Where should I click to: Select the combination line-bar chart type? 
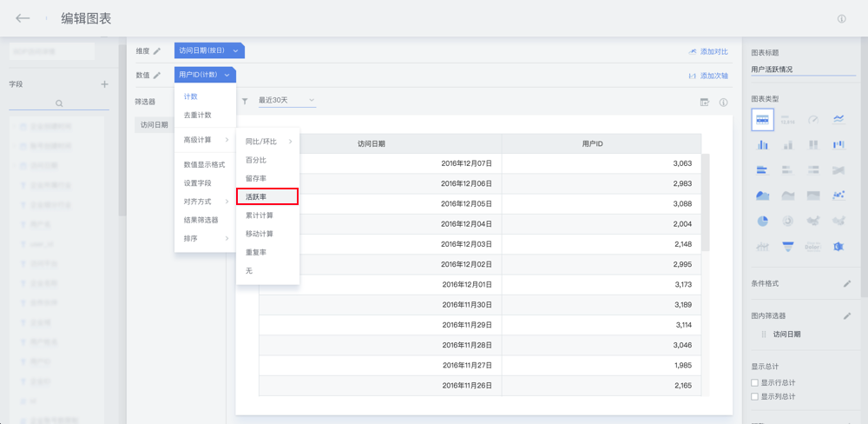(762, 246)
